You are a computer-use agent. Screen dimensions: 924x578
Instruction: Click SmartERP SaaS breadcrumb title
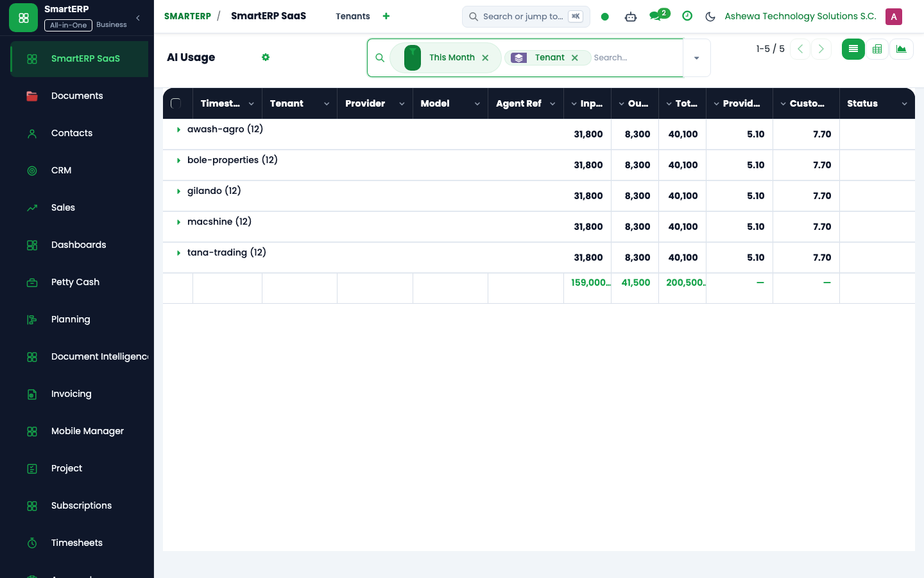click(268, 16)
